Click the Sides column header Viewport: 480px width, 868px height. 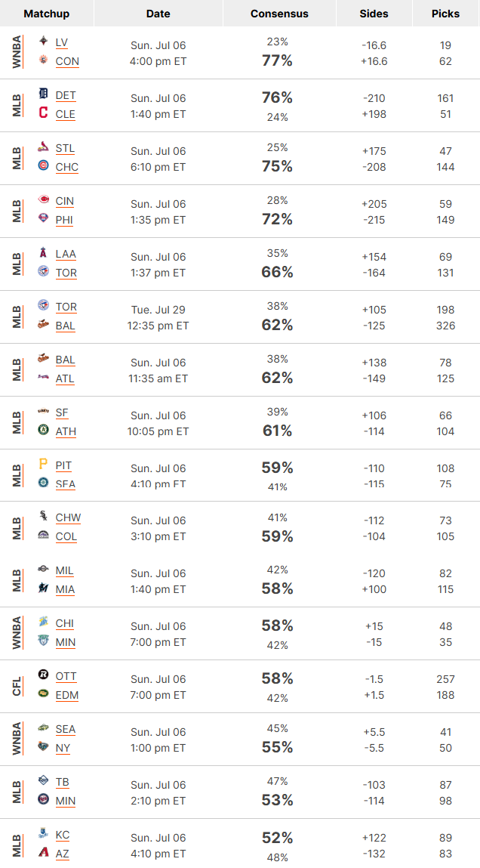coord(374,14)
